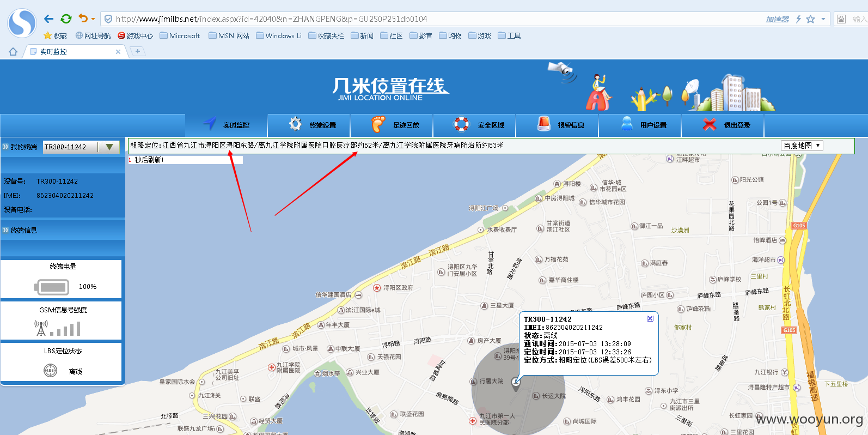868x435 pixels.
Task: Open the 影音 bookmark folder
Action: click(421, 35)
